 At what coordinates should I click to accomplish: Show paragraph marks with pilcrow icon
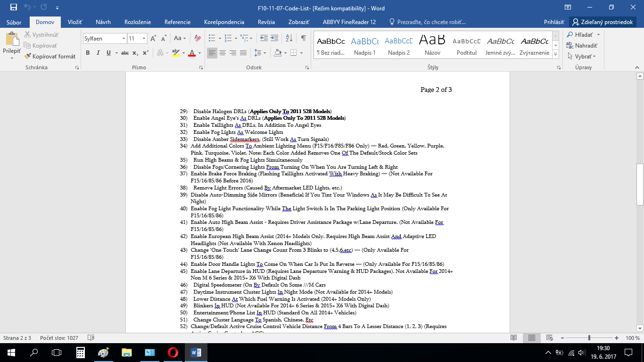303,38
